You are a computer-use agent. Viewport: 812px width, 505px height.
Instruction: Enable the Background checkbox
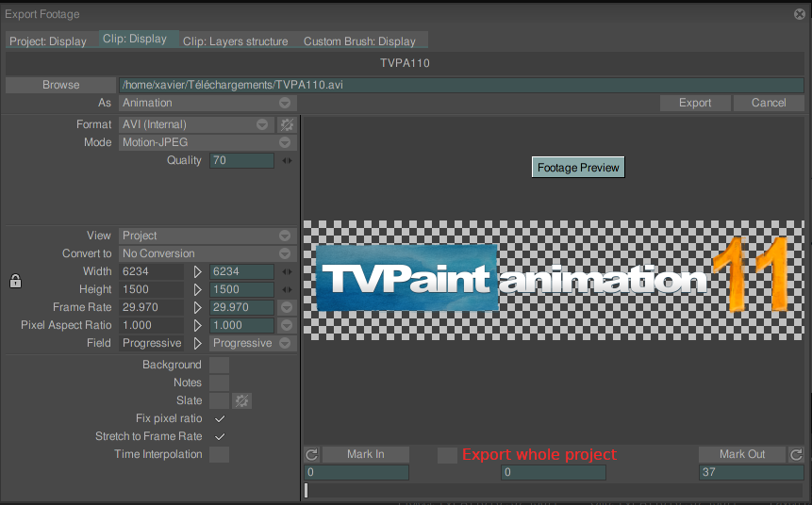[x=219, y=365]
